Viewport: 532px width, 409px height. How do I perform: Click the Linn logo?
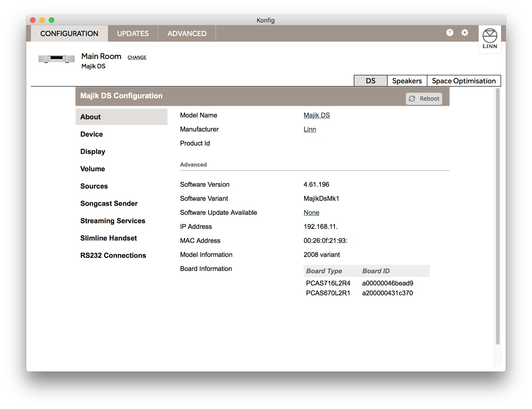pos(490,39)
